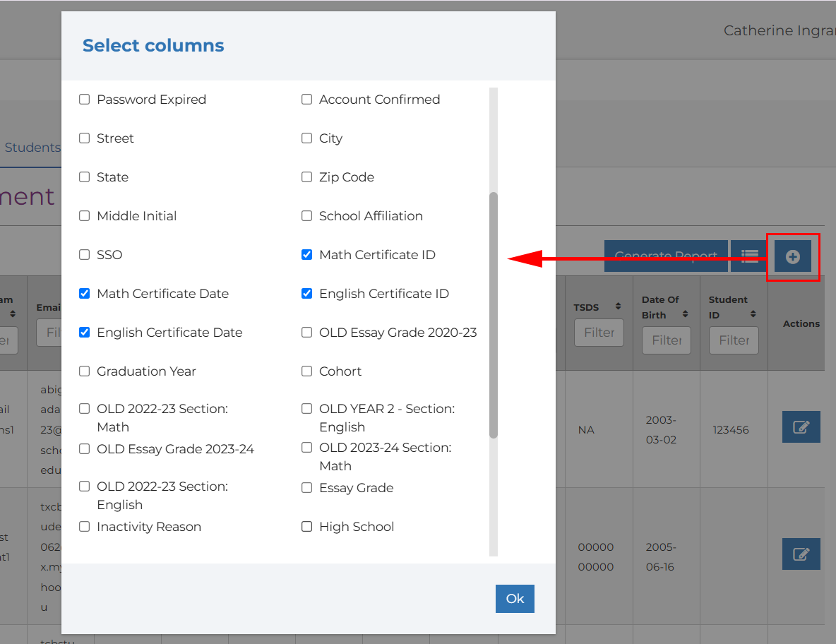Select the Middle Initial column
The image size is (836, 644).
[84, 216]
